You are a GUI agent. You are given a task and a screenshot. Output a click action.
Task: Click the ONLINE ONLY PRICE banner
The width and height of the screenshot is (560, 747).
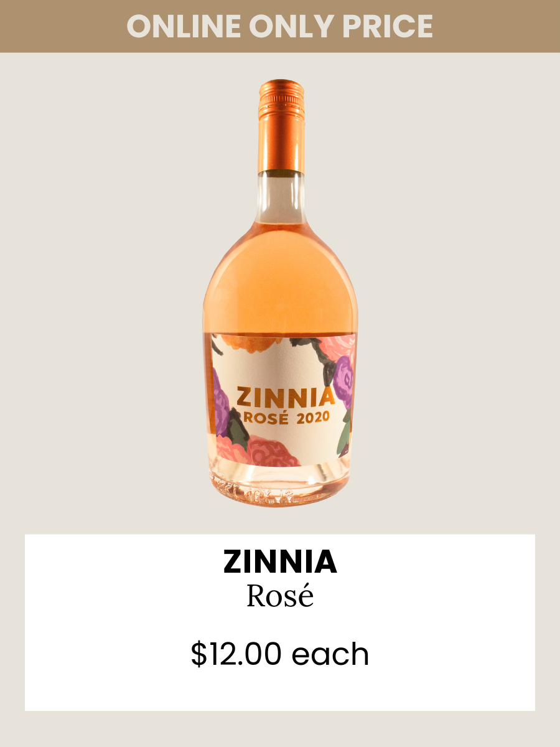tap(280, 26)
